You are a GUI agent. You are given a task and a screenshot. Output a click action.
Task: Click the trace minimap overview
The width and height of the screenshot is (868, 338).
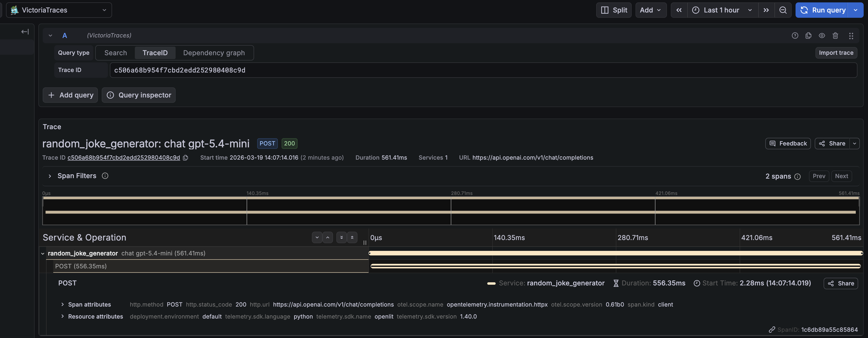tap(451, 211)
